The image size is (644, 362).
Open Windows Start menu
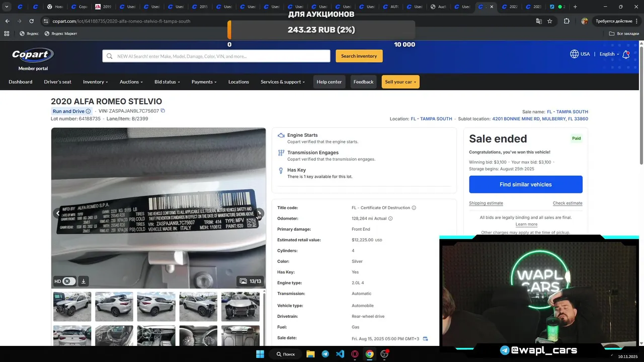260,354
